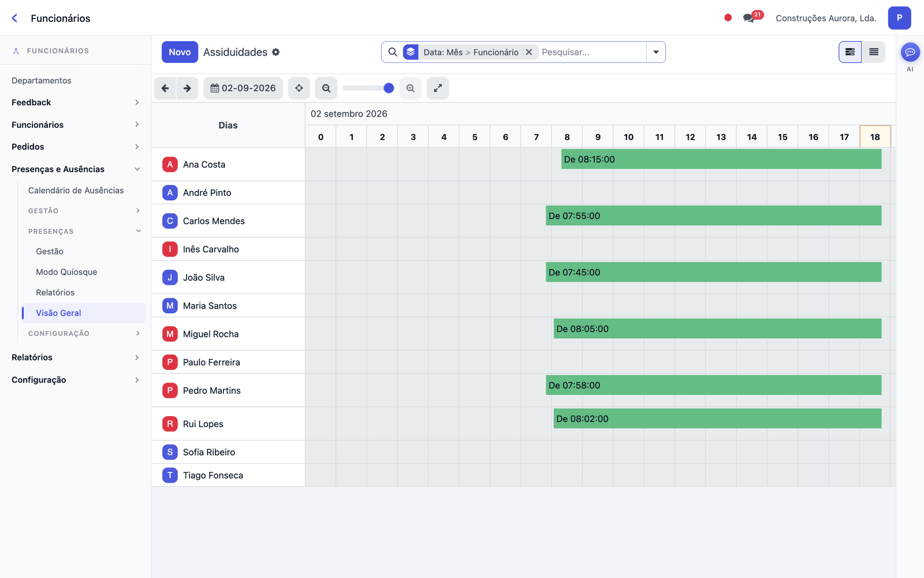Collapse the PRESENÇAS subsection
Screen dimensions: 924x578
(84, 231)
